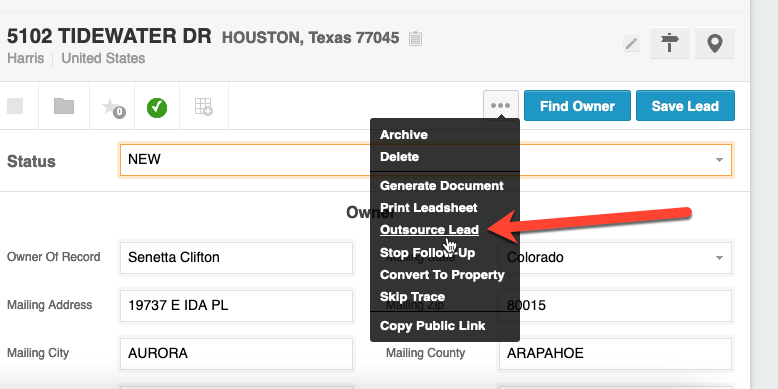Choose Delete from the actions menu

pos(399,157)
